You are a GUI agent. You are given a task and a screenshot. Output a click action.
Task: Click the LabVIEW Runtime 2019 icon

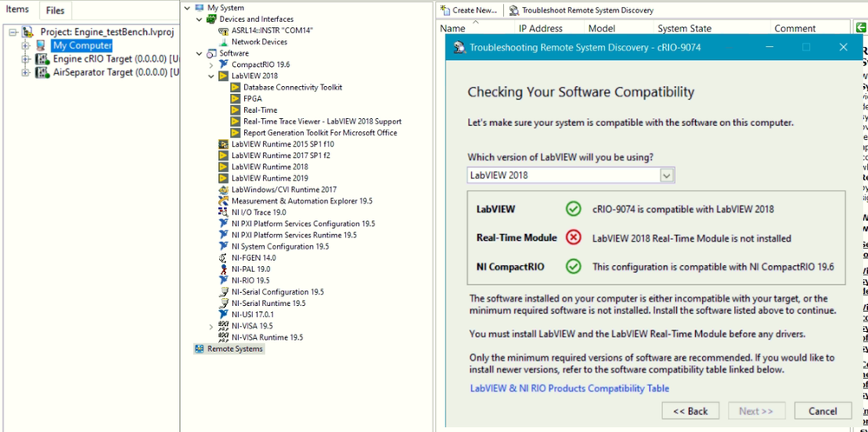(223, 178)
